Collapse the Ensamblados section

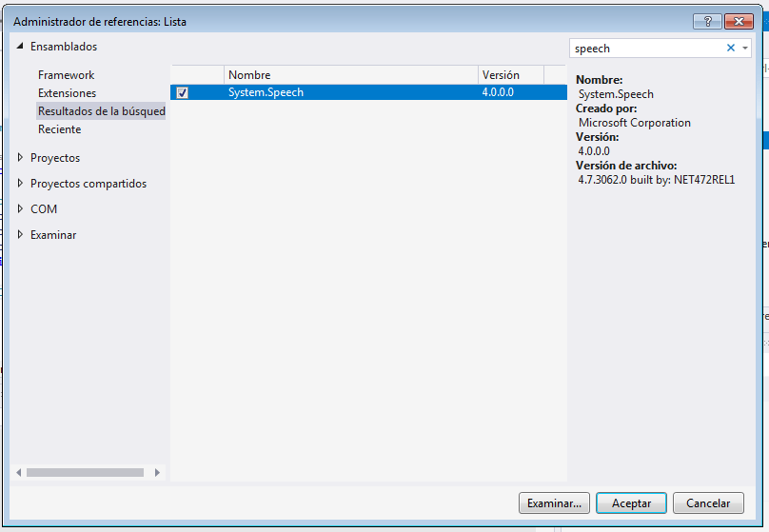[20, 47]
